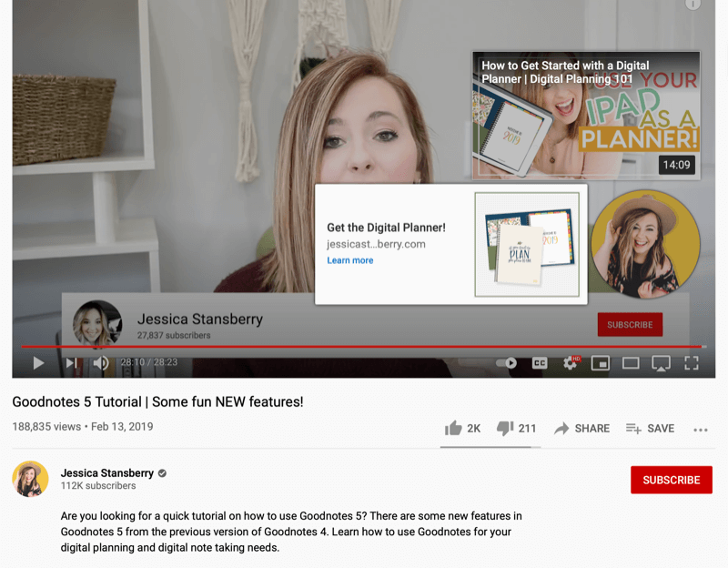Click the 'Jessica Stansberry' name in video overlay
Viewport: 728px width, 568px height.
coord(200,319)
